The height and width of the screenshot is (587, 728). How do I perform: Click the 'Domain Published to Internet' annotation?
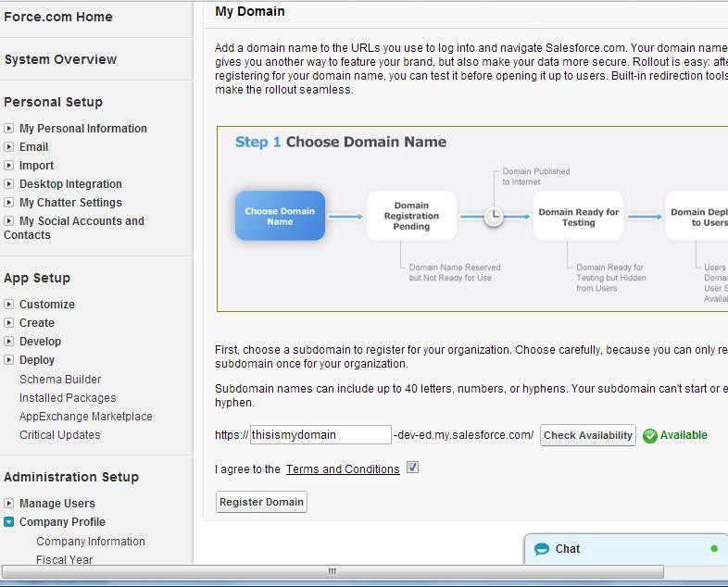coord(535,176)
